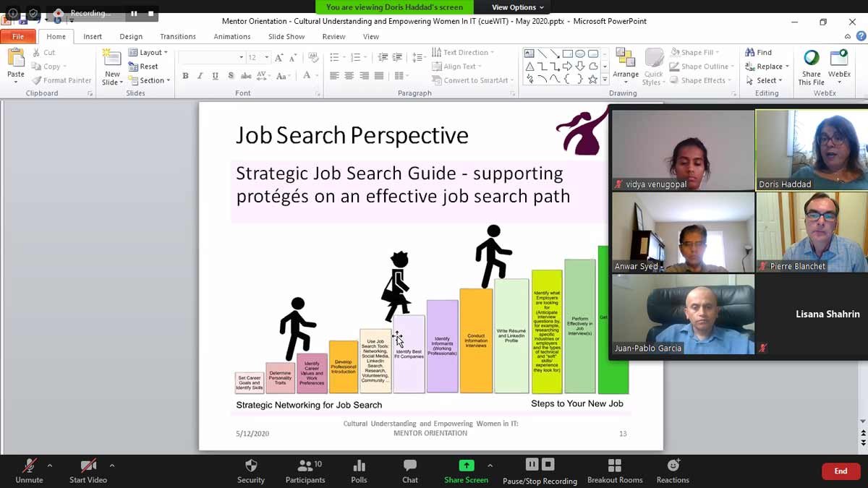Start Video in the Zoom toolbar

88,466
